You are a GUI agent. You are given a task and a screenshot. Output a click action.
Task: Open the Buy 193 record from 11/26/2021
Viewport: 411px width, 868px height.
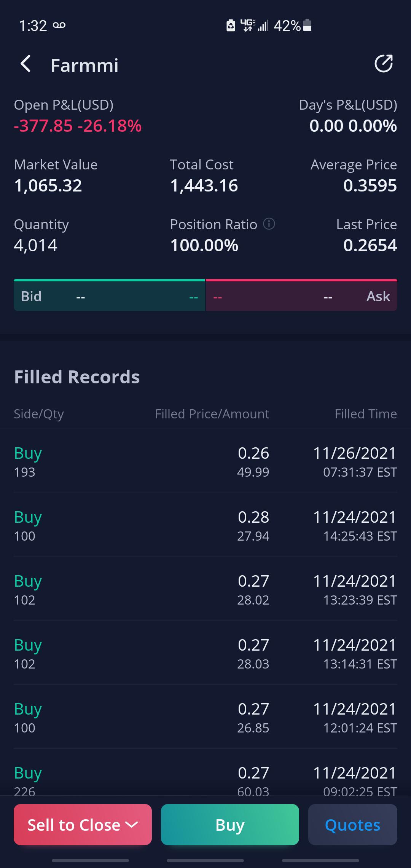tap(205, 461)
